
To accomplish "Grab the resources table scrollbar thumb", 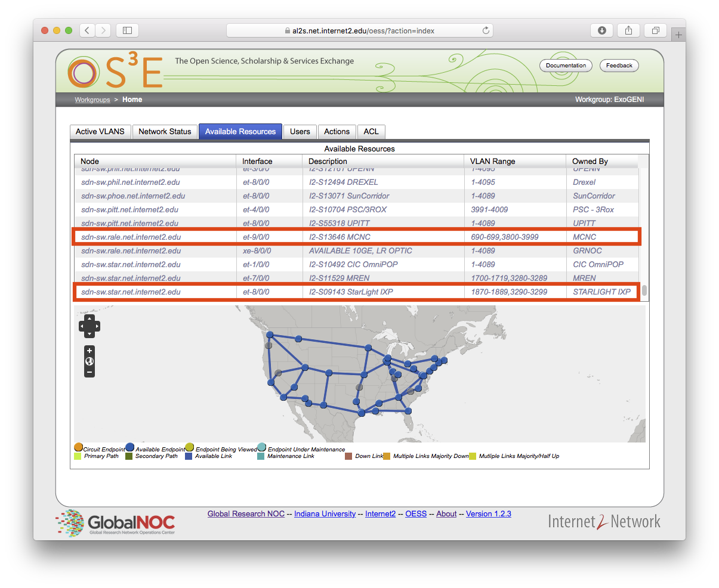I will pyautogui.click(x=644, y=291).
